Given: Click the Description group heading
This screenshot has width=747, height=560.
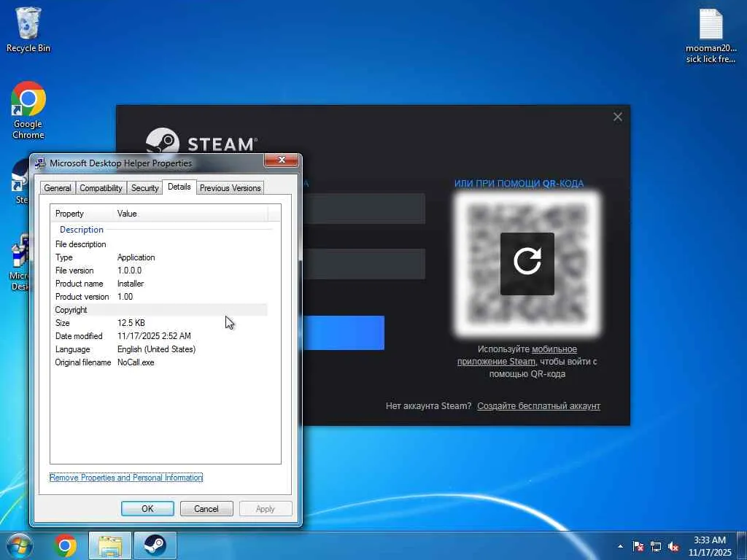Looking at the screenshot, I should pyautogui.click(x=82, y=230).
